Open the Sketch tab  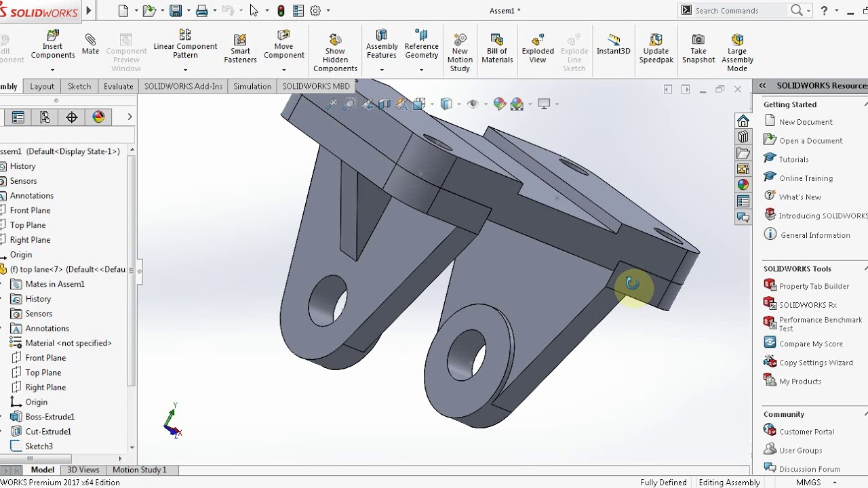point(79,86)
